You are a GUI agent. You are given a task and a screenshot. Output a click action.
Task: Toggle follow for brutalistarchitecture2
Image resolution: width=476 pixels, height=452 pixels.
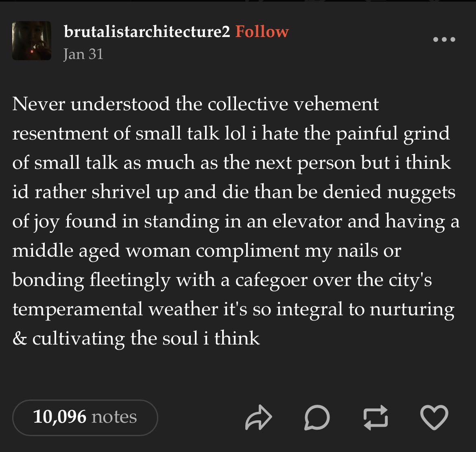coord(263,31)
